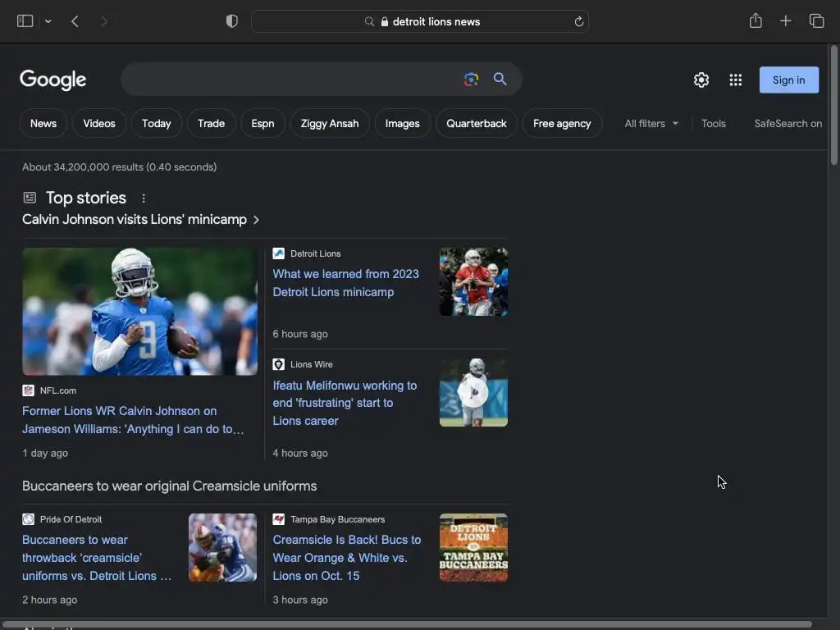Add a new tab with the plus icon
Viewport: 840px width, 630px height.
(785, 21)
